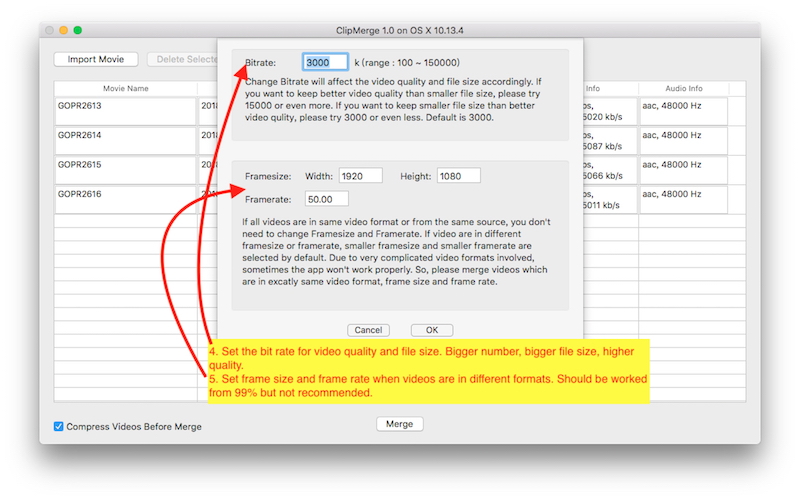Image resolution: width=800 pixels, height=500 pixels.
Task: Click the Audio Info column header
Action: click(x=684, y=88)
